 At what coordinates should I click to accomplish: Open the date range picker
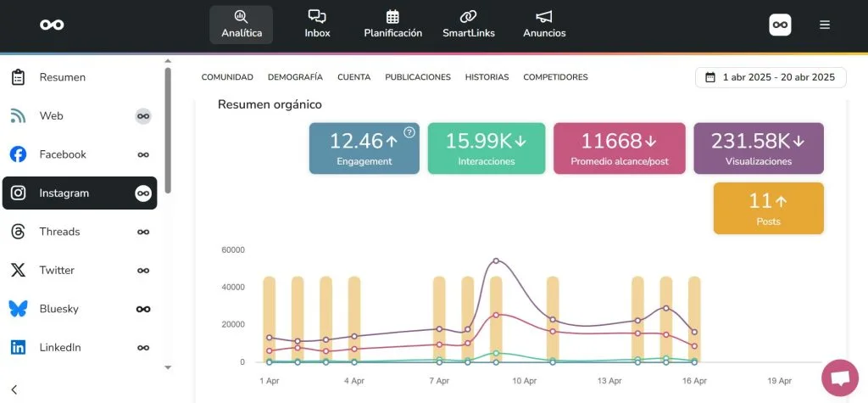770,77
